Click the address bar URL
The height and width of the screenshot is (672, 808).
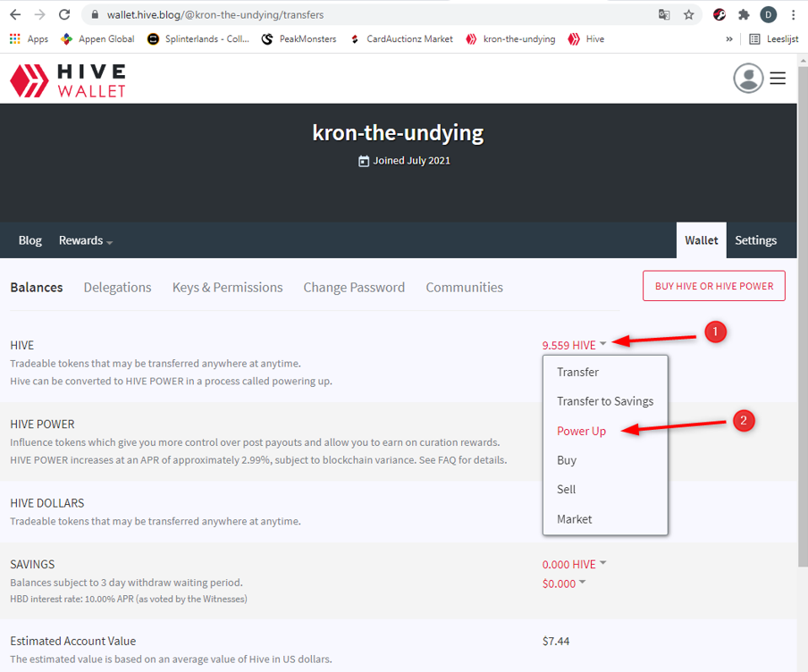pyautogui.click(x=215, y=15)
